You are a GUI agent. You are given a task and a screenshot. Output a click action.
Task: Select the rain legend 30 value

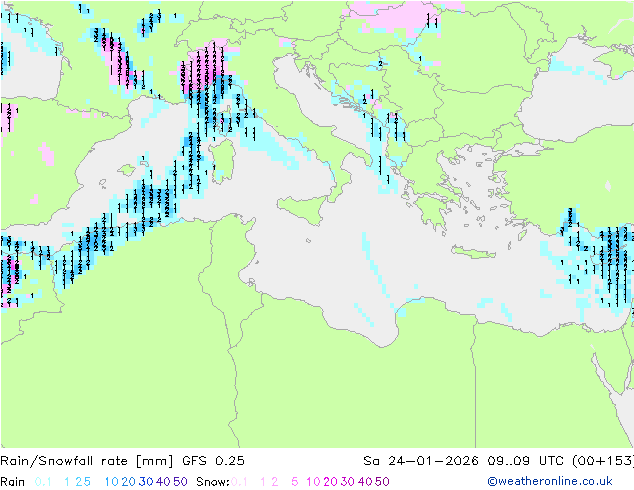[146, 482]
